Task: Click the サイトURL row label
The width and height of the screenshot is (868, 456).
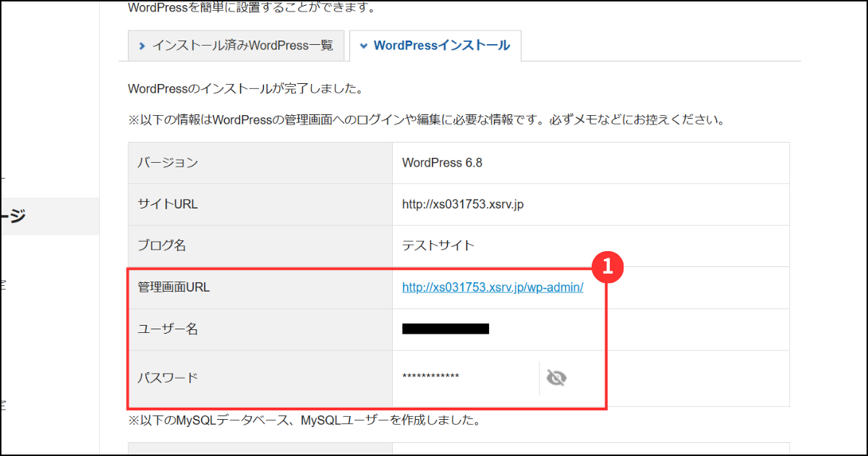Action: (x=168, y=204)
